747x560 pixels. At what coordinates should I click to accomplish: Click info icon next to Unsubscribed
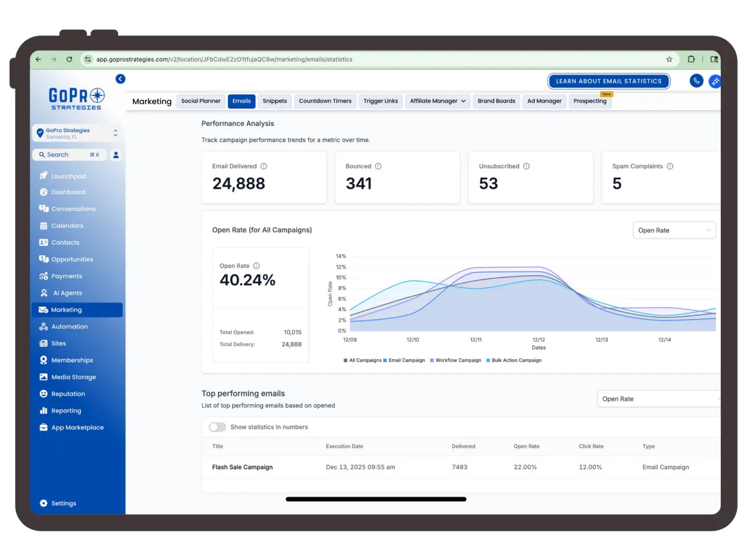(527, 166)
